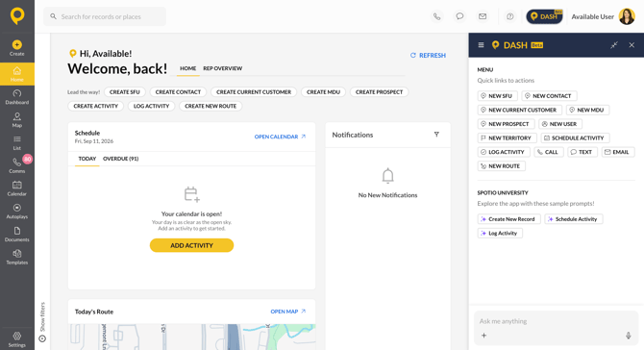Click NEW PROSPECT in the DASH menu

tap(506, 124)
